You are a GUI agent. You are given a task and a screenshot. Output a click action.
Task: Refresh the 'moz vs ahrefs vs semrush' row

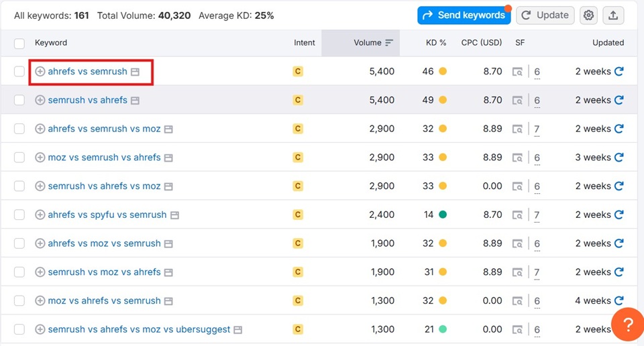click(619, 301)
